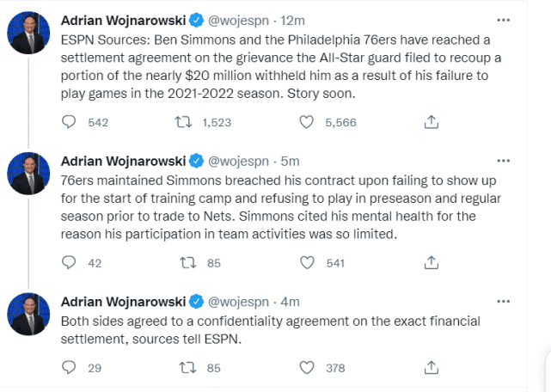551x392 pixels.
Task: Click the avatar on the second tweet
Action: pos(28,173)
